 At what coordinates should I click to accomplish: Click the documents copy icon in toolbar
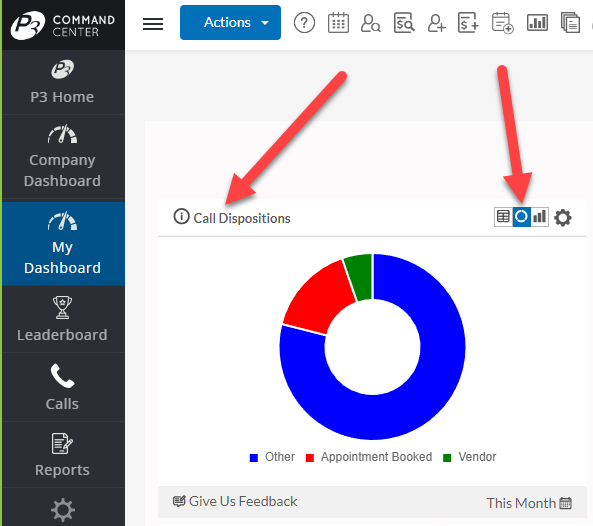coord(570,23)
